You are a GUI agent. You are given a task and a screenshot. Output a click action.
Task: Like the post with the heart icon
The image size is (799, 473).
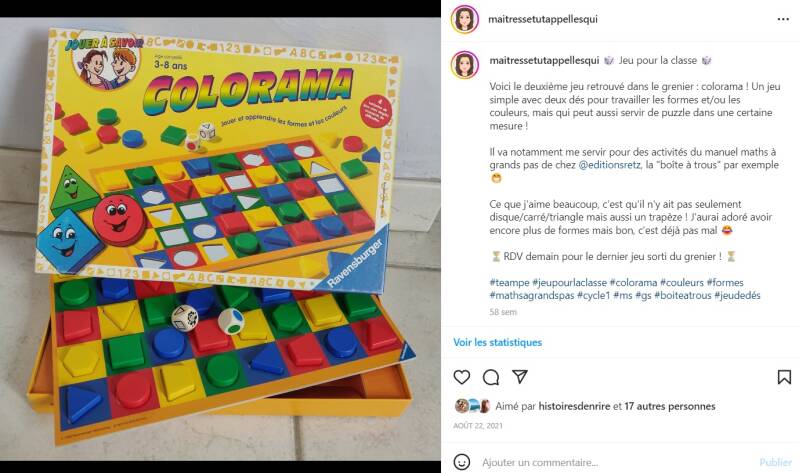(x=462, y=377)
